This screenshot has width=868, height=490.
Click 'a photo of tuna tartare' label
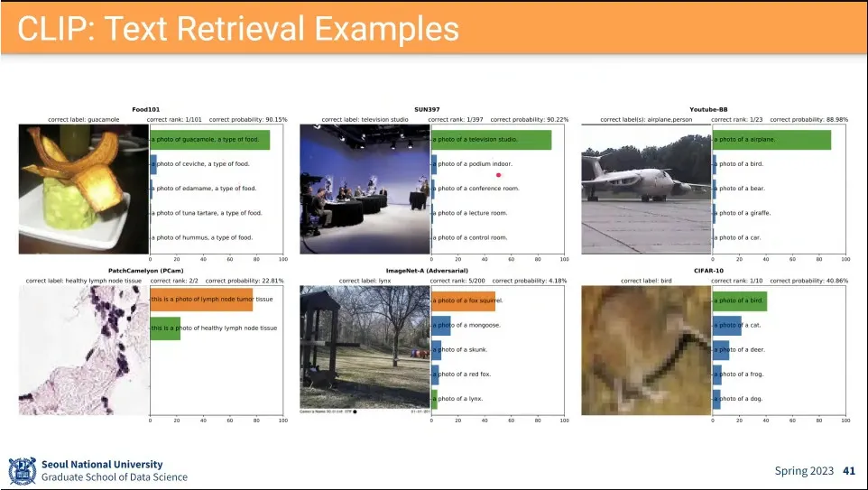tap(207, 213)
